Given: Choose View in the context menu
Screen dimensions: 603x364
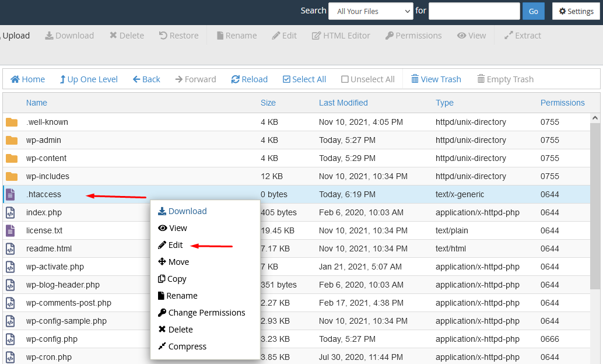Looking at the screenshot, I should (173, 228).
